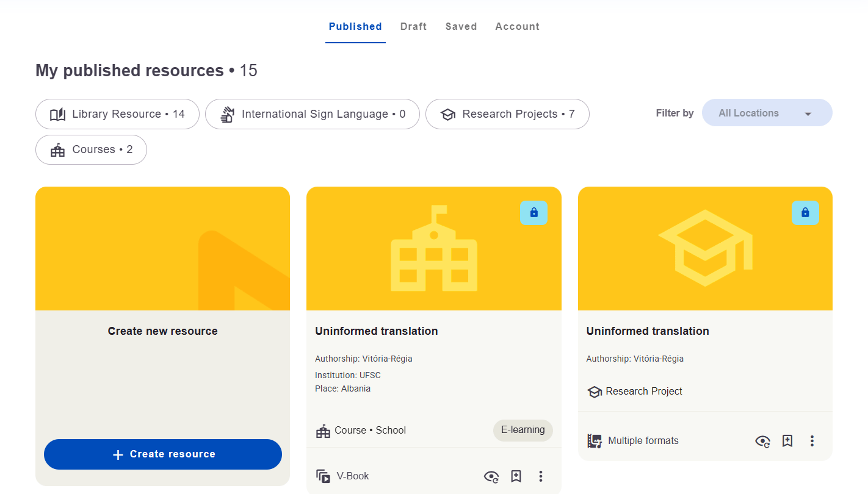
Task: Click the V-Book format icon
Action: pyautogui.click(x=323, y=476)
